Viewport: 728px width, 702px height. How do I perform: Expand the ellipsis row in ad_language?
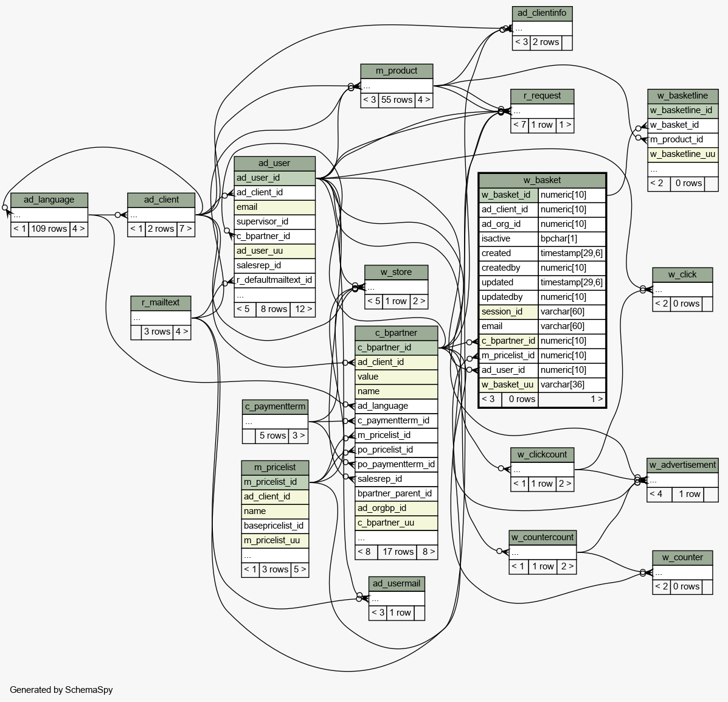pos(49,215)
